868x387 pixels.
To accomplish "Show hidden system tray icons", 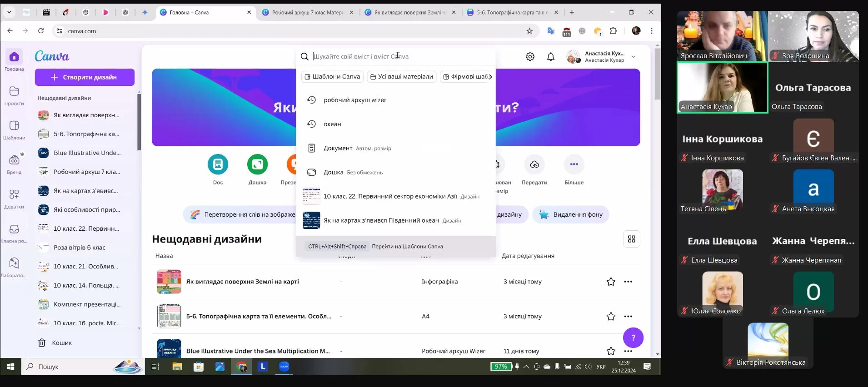I will [526, 367].
